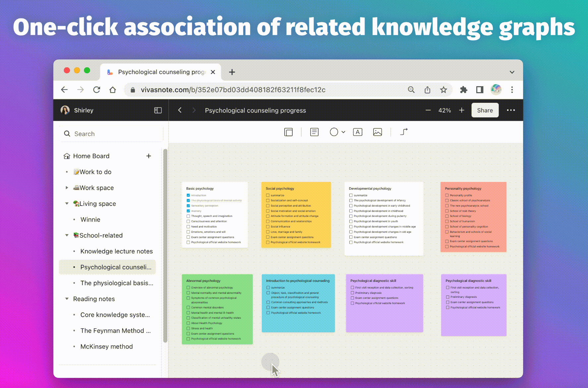The height and width of the screenshot is (388, 588).
Task: Collapse the Vivasnote sidebar panel
Action: pyautogui.click(x=158, y=110)
